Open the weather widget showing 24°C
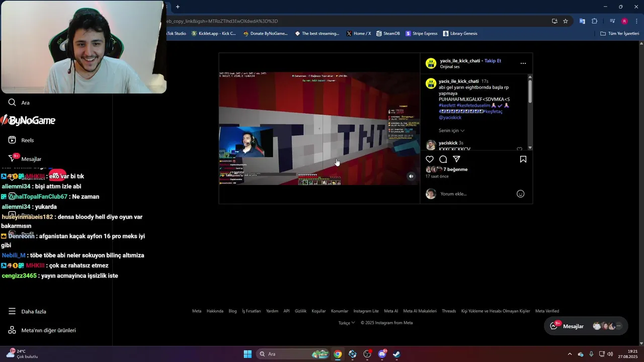This screenshot has width=644, height=362. pos(22,354)
